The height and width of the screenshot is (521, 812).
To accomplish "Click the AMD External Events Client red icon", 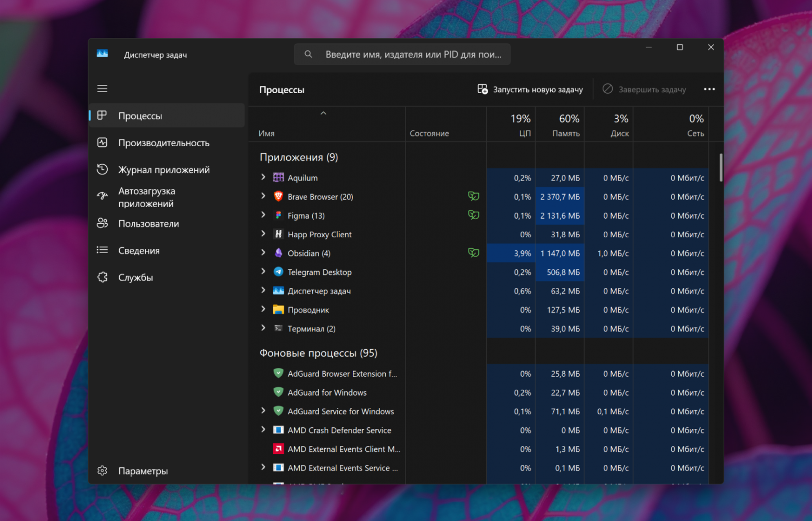I will coord(278,449).
